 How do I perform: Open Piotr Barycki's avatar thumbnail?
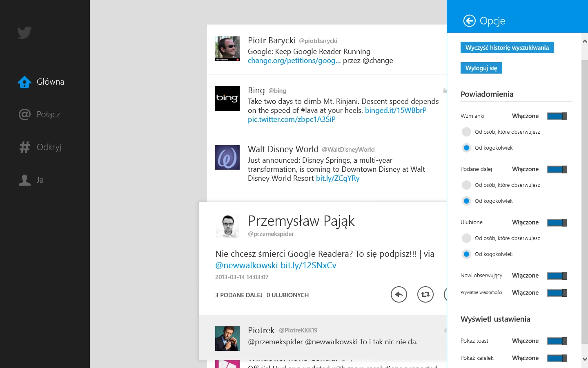coord(227,49)
